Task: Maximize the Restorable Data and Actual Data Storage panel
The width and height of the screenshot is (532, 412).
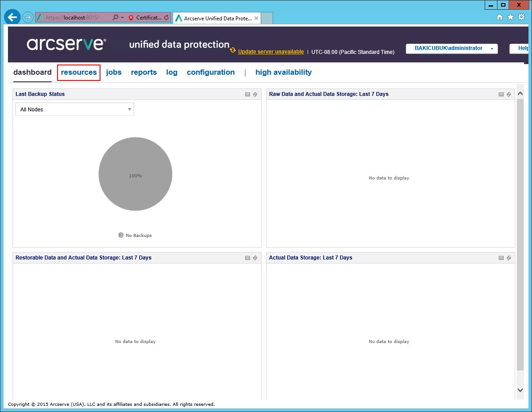Action: (248, 258)
